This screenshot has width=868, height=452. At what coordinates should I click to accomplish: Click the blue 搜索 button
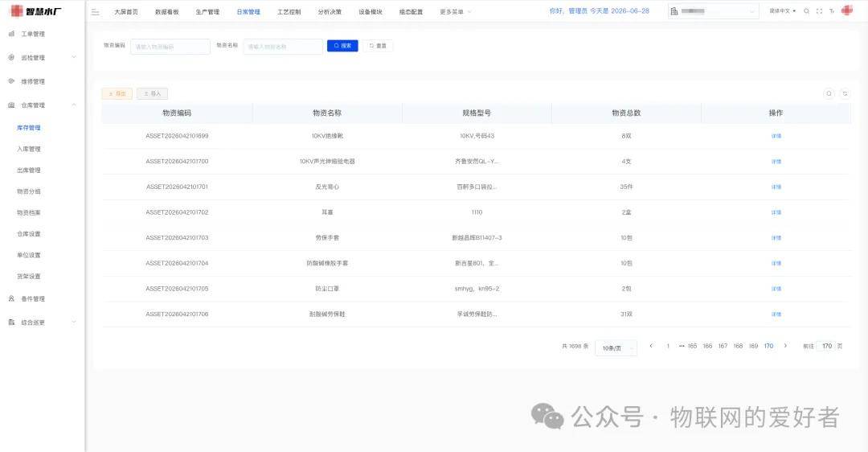(342, 46)
